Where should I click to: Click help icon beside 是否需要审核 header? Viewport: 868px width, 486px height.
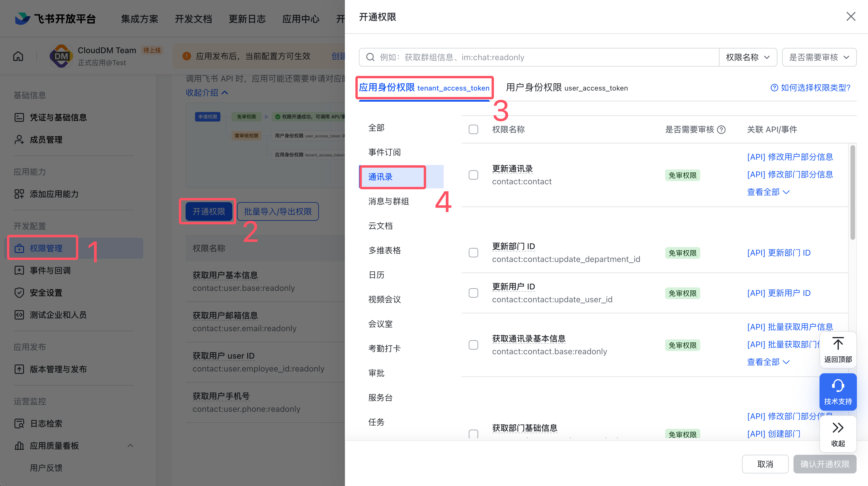721,130
